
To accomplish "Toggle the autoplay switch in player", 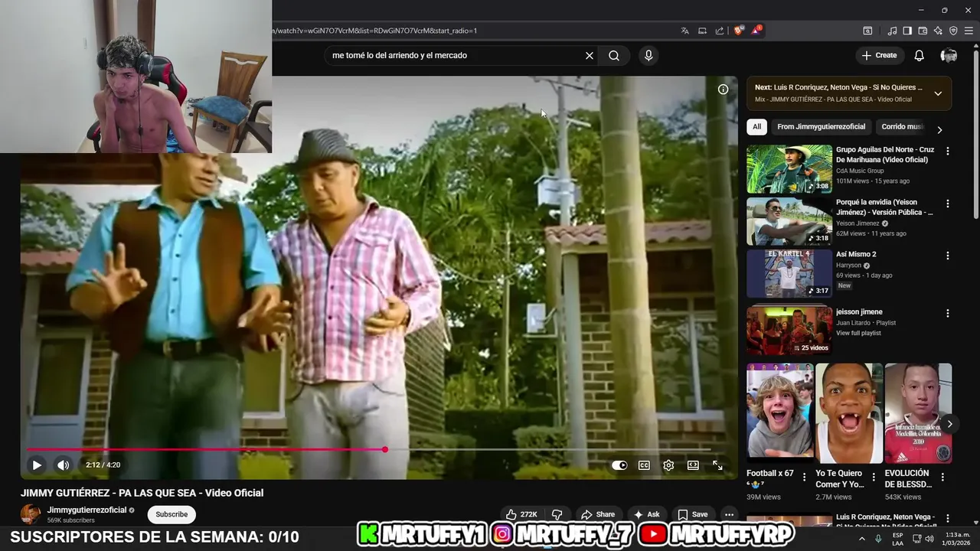I will [619, 465].
